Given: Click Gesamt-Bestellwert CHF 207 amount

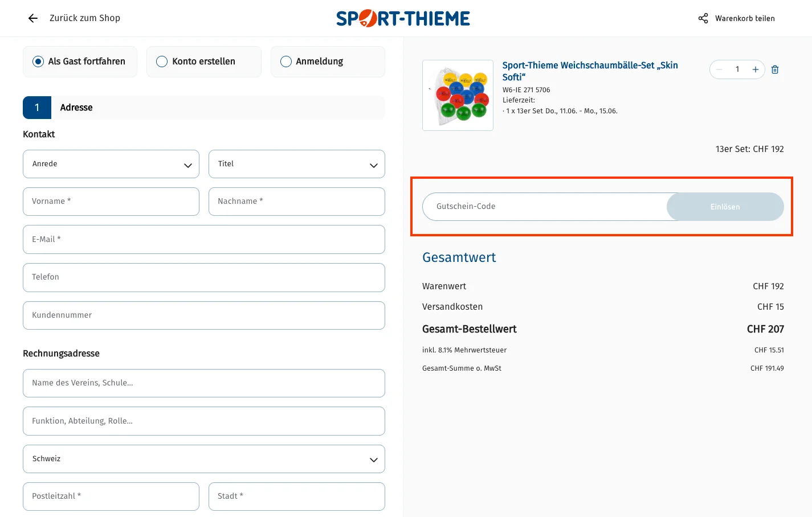Looking at the screenshot, I should (x=765, y=329).
